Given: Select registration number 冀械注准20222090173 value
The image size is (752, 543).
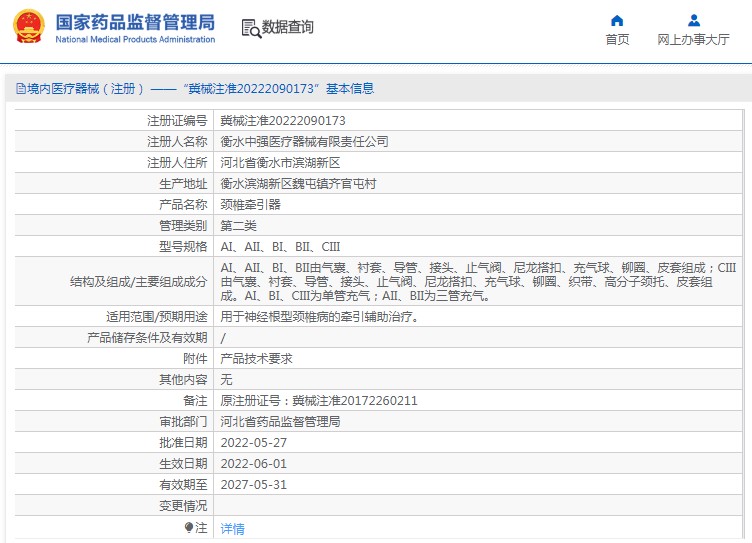Looking at the screenshot, I should point(283,120).
